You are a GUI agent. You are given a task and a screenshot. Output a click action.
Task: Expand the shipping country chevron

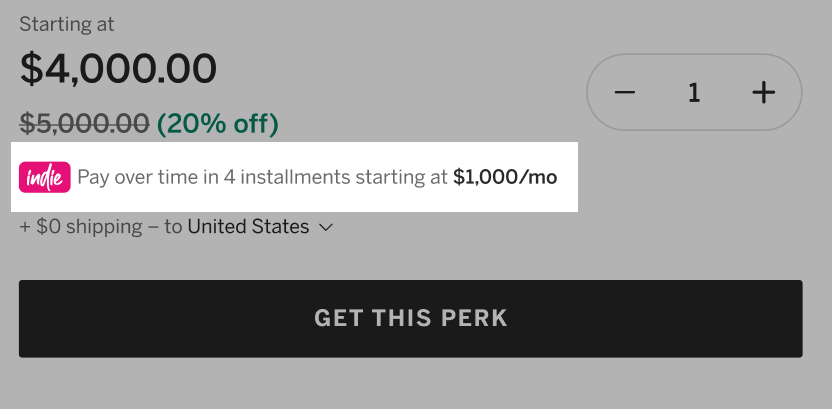326,228
